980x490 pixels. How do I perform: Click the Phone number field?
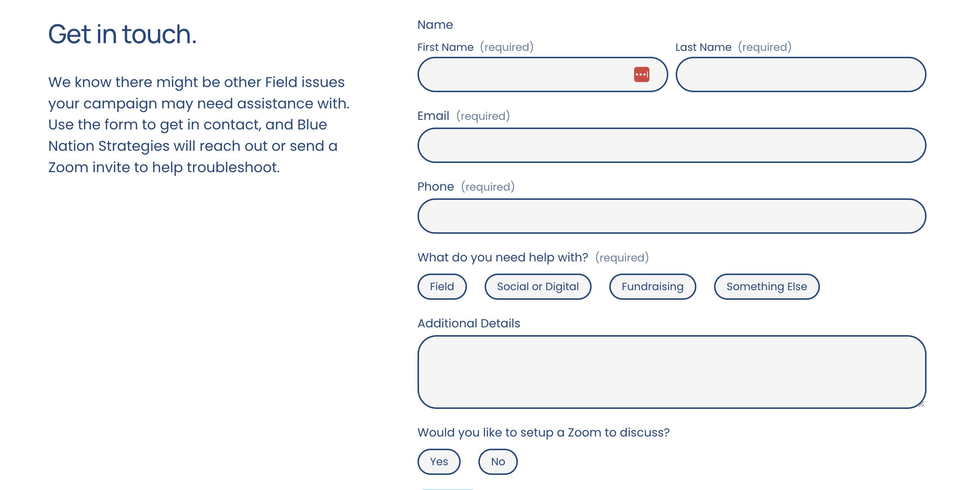pyautogui.click(x=671, y=216)
